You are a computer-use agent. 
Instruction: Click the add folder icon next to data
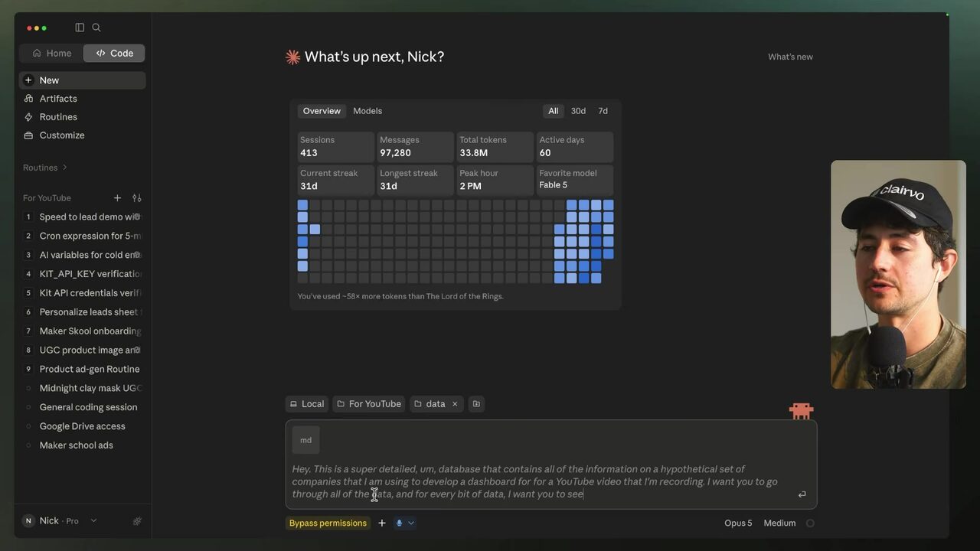(x=476, y=404)
